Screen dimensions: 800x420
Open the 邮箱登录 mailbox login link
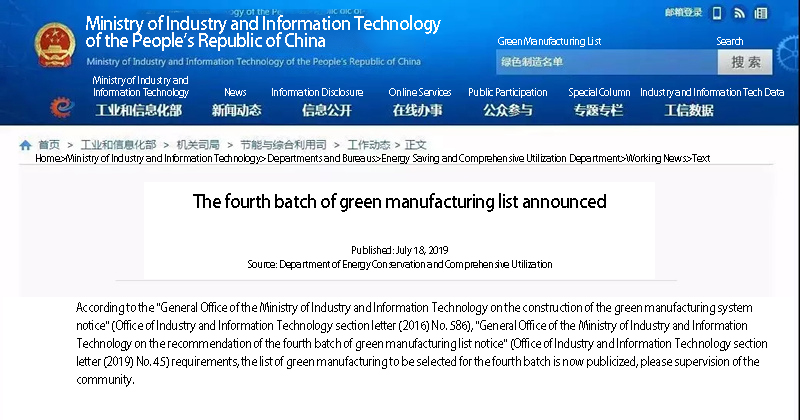684,13
